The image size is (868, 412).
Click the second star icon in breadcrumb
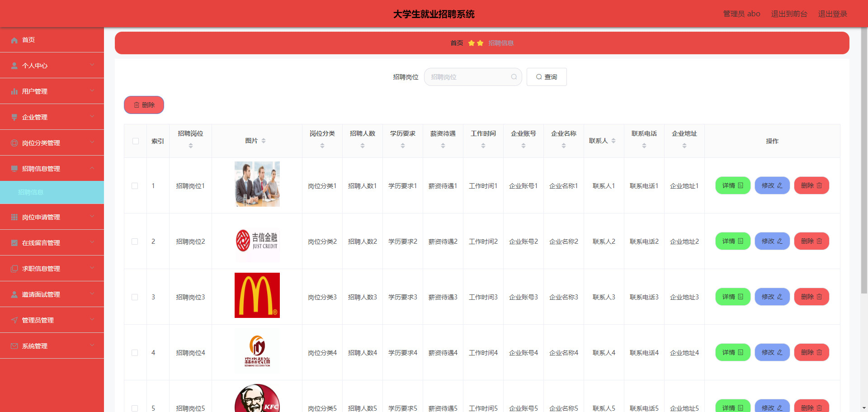click(x=480, y=43)
